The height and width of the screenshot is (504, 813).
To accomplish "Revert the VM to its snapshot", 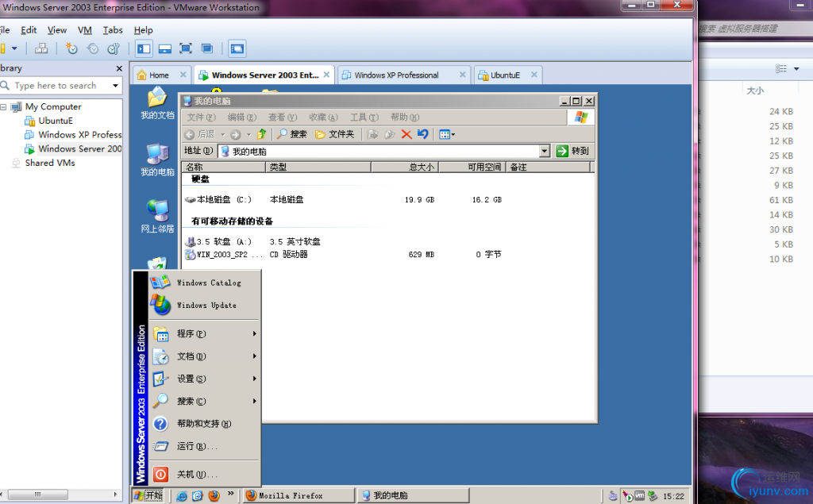I will (92, 48).
